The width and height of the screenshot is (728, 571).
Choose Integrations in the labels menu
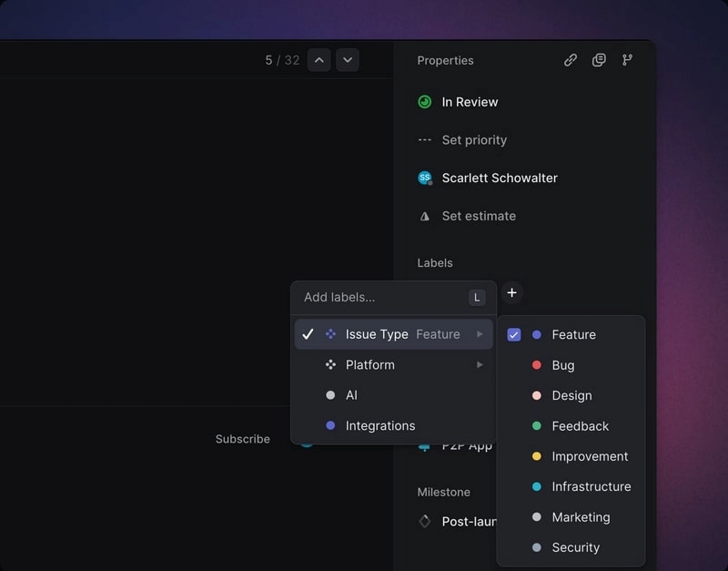click(379, 425)
